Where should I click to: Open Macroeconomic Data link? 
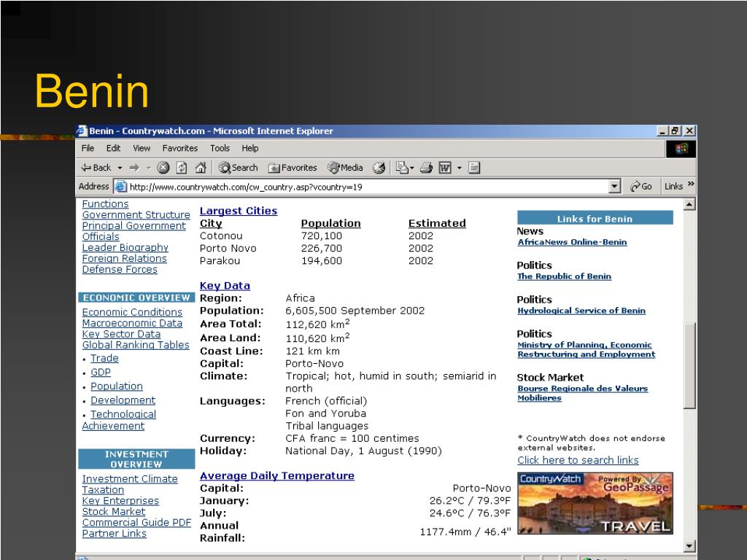point(132,323)
